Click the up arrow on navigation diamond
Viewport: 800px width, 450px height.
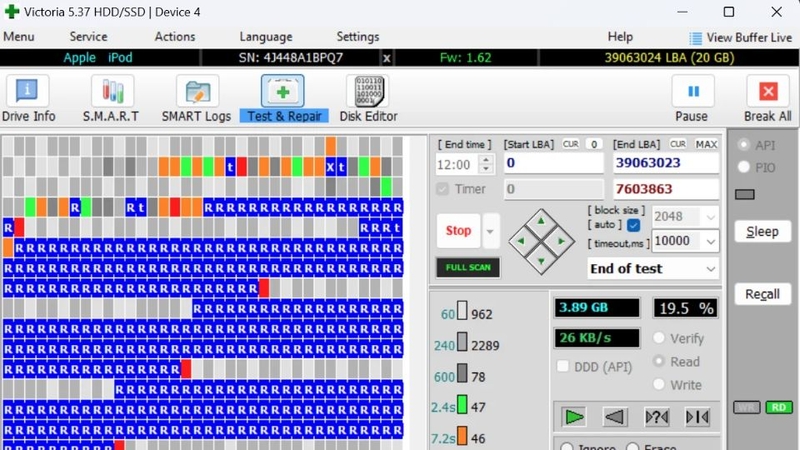pyautogui.click(x=541, y=221)
